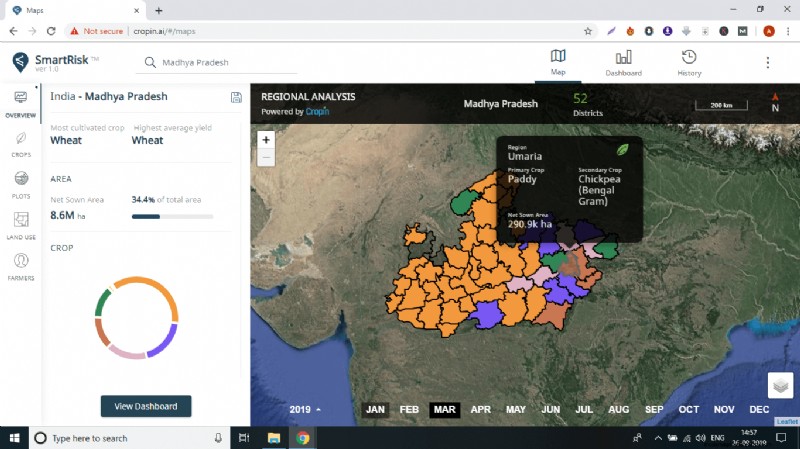
Task: Select the Land Use sidebar icon
Action: point(20,224)
